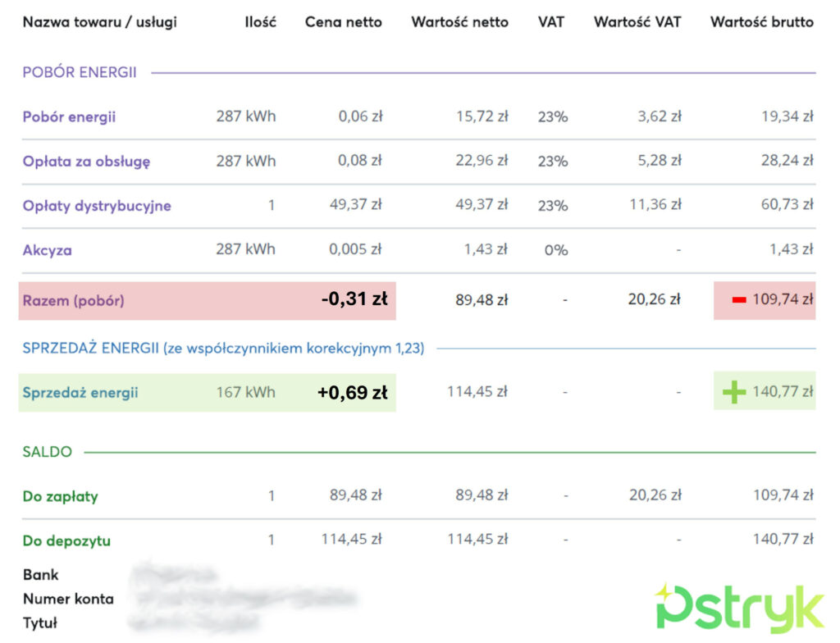Click the Wartość brutto column header
Screen dimensions: 840x643
[x=762, y=22]
